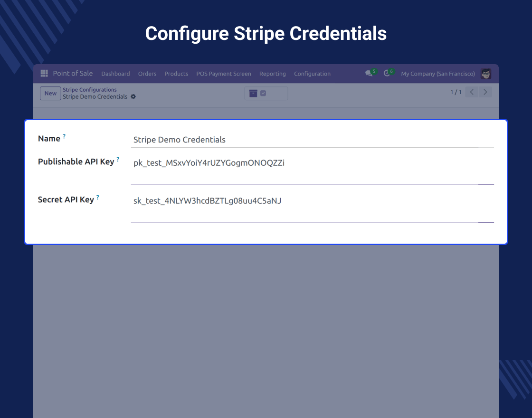Show help tooltip for Name field
This screenshot has height=418, width=532.
coord(64,136)
